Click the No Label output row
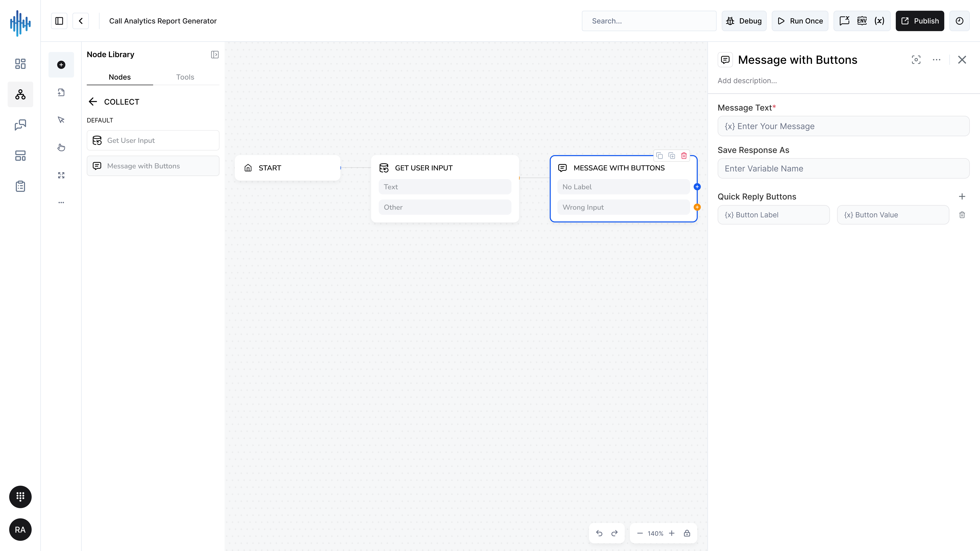980x551 pixels. [623, 187]
